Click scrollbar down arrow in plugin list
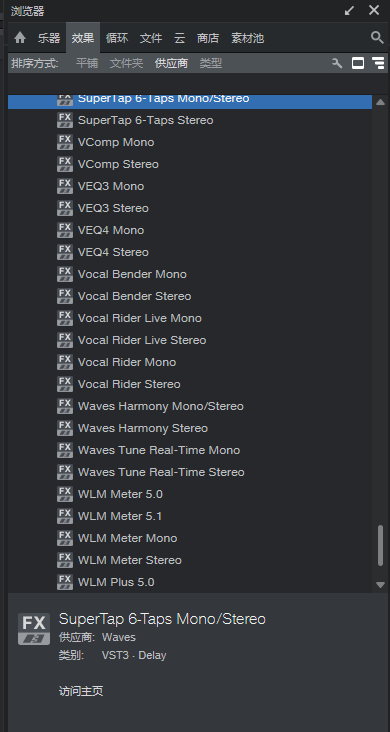The width and height of the screenshot is (390, 732). (380, 584)
